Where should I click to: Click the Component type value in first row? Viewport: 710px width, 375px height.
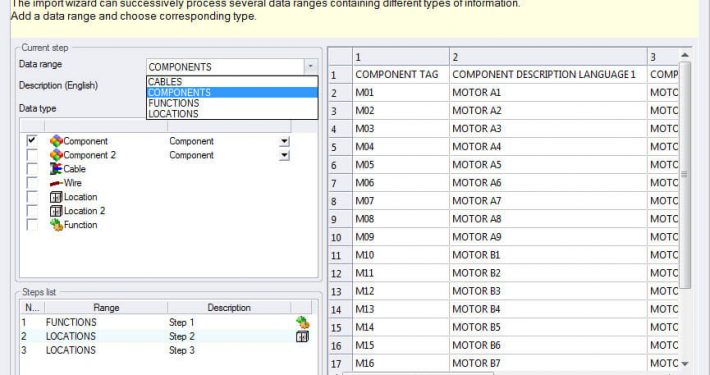pos(191,141)
